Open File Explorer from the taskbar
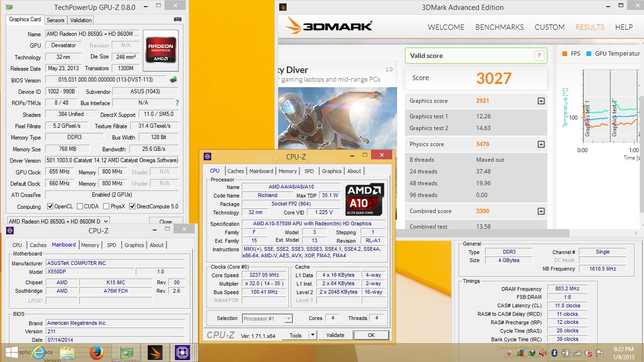This screenshot has width=644, height=362. click(67, 352)
